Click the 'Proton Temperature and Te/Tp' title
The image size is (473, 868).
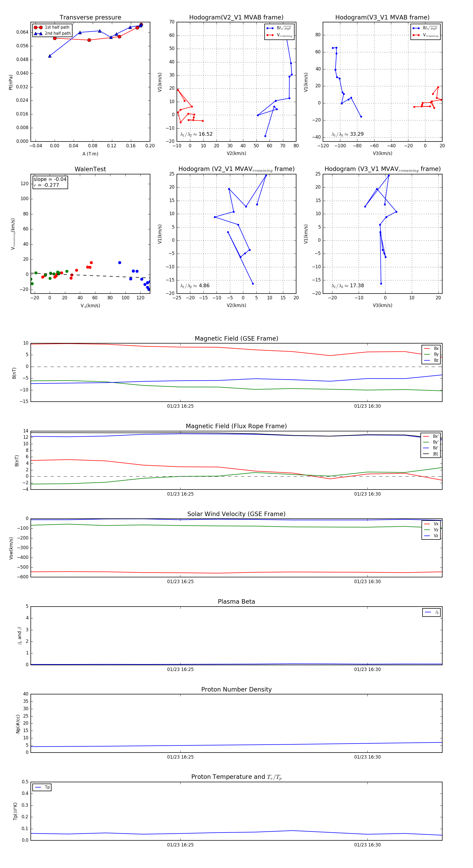pos(236,777)
